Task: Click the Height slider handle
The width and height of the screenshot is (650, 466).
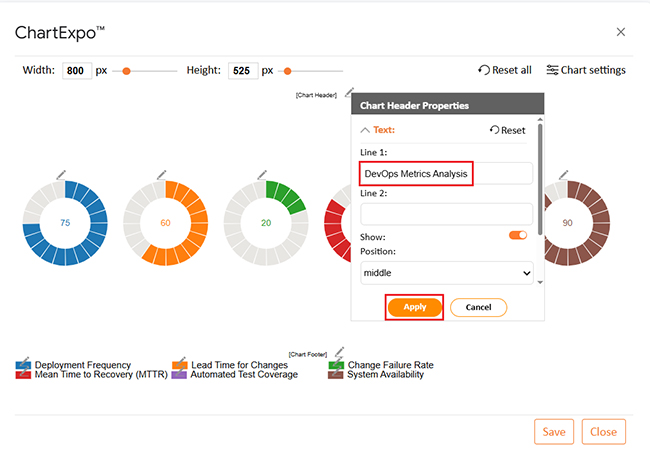Action: click(288, 71)
